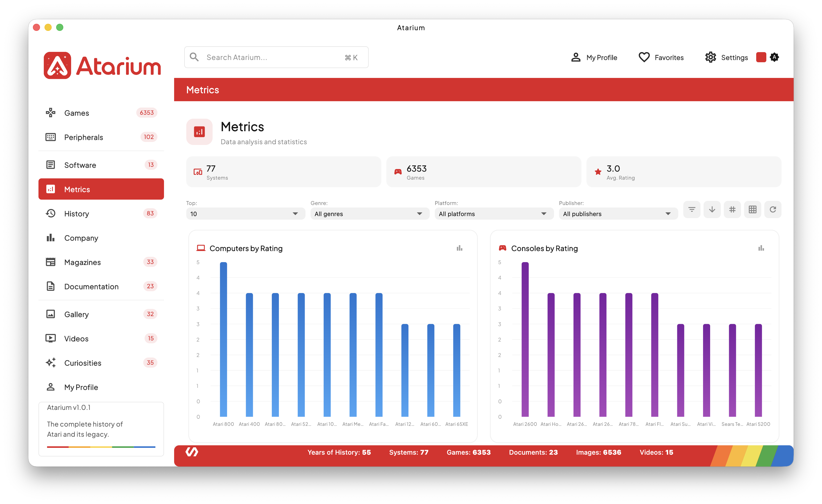Click 'Systems: 77' in the status bar
The image size is (822, 504).
pos(409,453)
